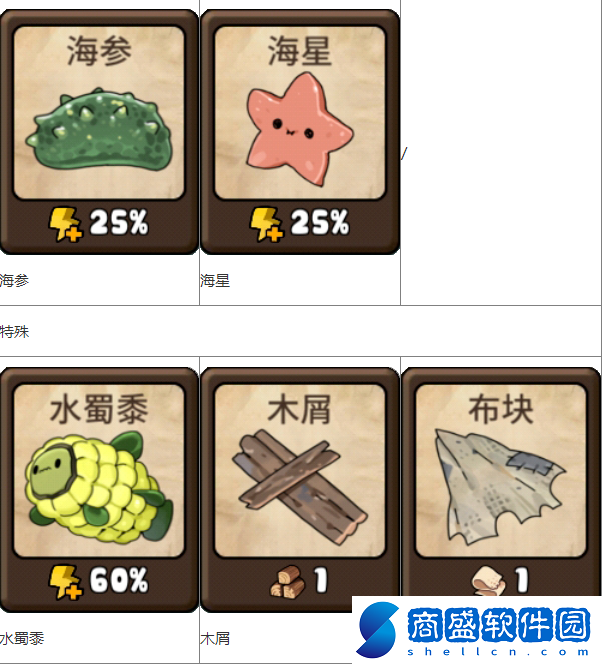Click the 海星 caption below card
Image resolution: width=602 pixels, height=664 pixels.
point(215,280)
